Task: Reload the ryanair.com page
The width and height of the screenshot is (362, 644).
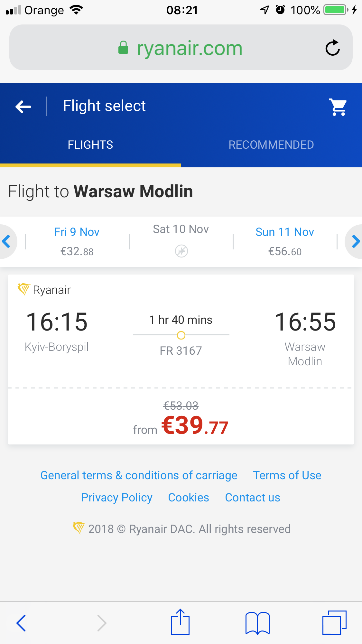Action: click(x=332, y=48)
